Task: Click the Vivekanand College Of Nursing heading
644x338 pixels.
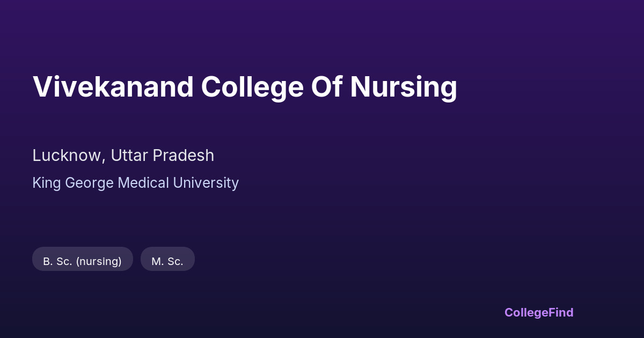Action: (x=245, y=87)
